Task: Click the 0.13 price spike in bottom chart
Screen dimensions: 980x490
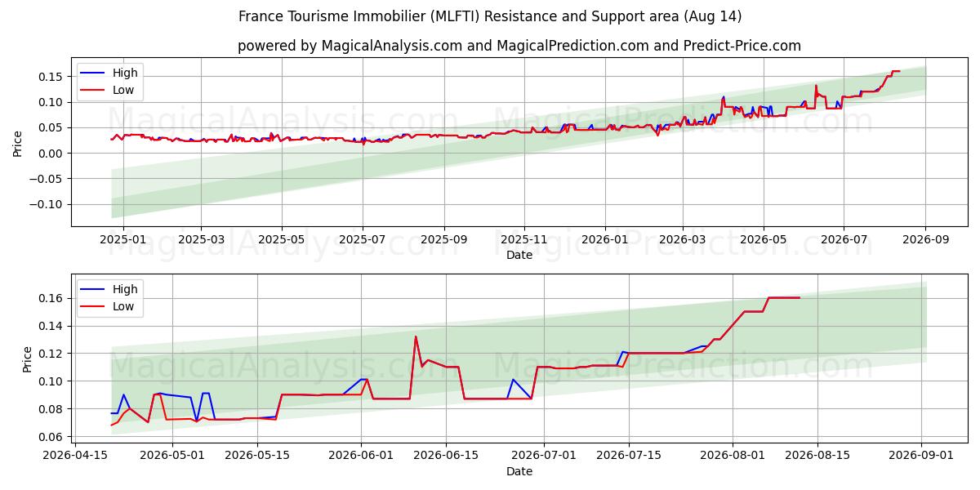Action: [416, 336]
